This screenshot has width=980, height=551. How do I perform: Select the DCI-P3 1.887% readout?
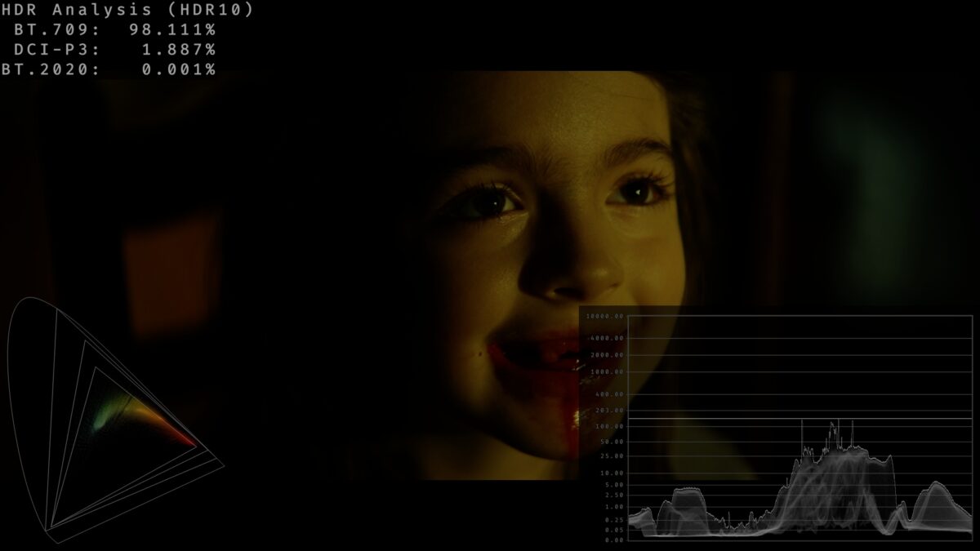coord(115,50)
